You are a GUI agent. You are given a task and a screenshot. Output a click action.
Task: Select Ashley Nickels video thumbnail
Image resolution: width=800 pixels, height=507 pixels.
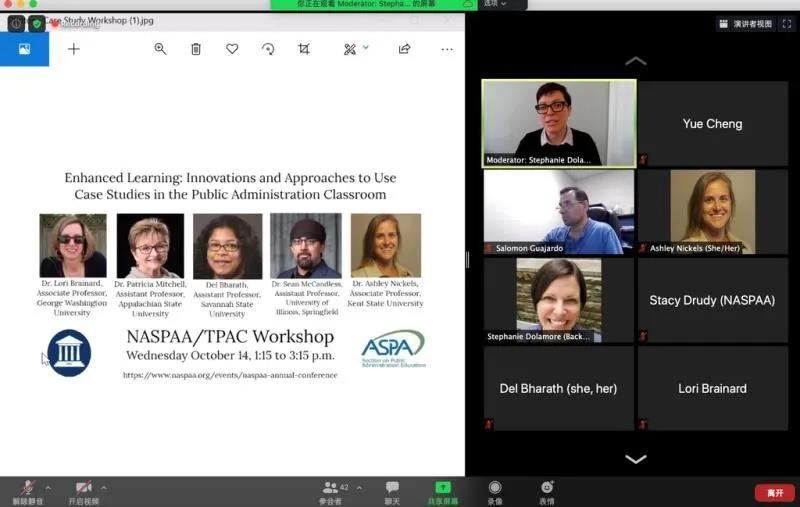coord(712,211)
